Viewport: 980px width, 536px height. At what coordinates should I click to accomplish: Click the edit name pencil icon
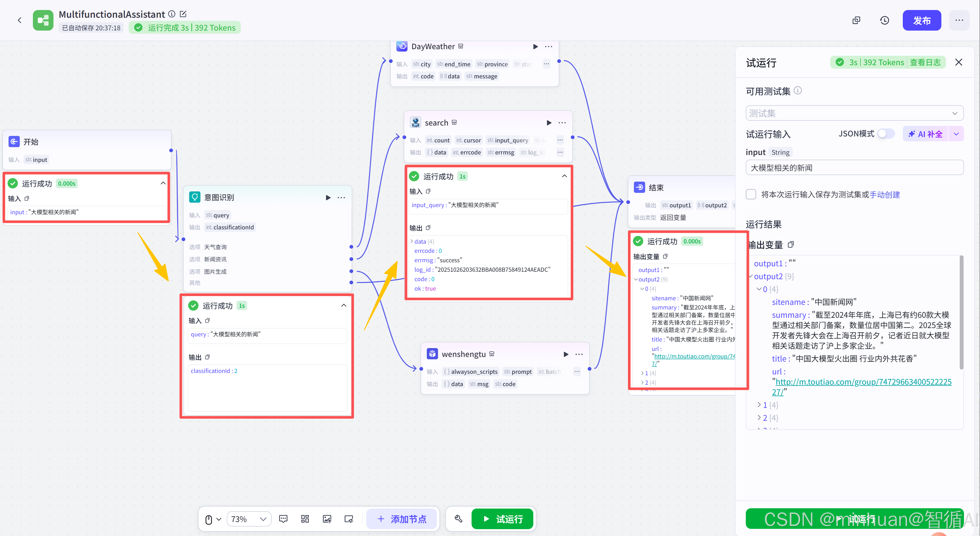coord(183,14)
